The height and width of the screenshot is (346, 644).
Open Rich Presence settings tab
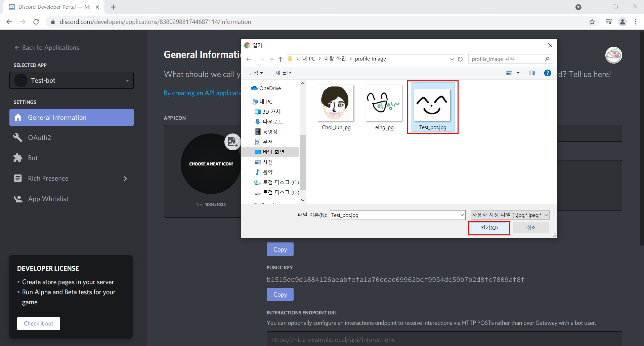[x=72, y=178]
